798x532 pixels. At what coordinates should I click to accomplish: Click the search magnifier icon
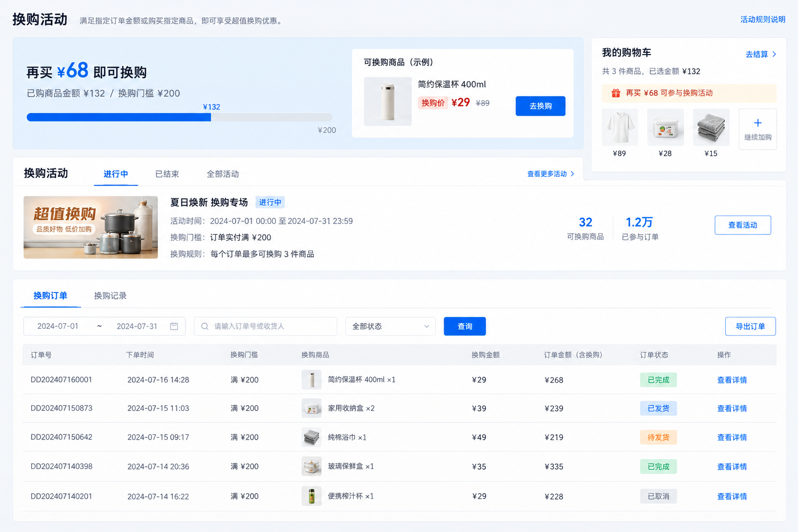(205, 326)
